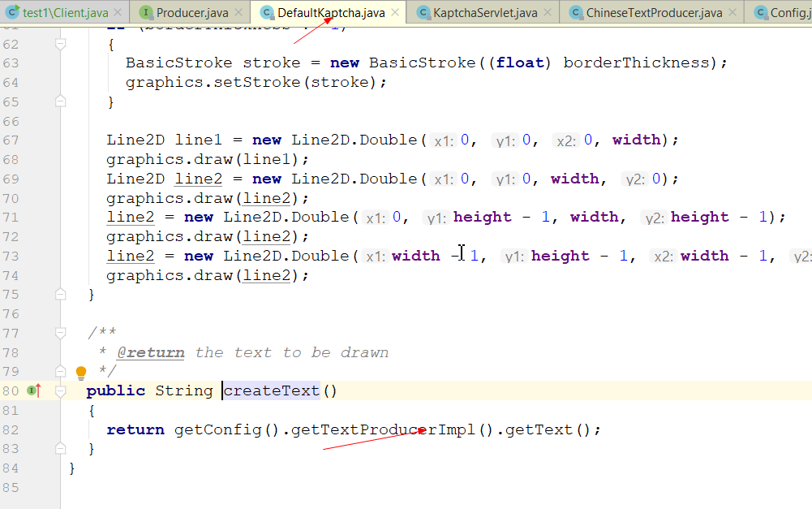Close the DefaultKaptcha.java tab
The width and height of the screenshot is (812, 509).
click(395, 12)
